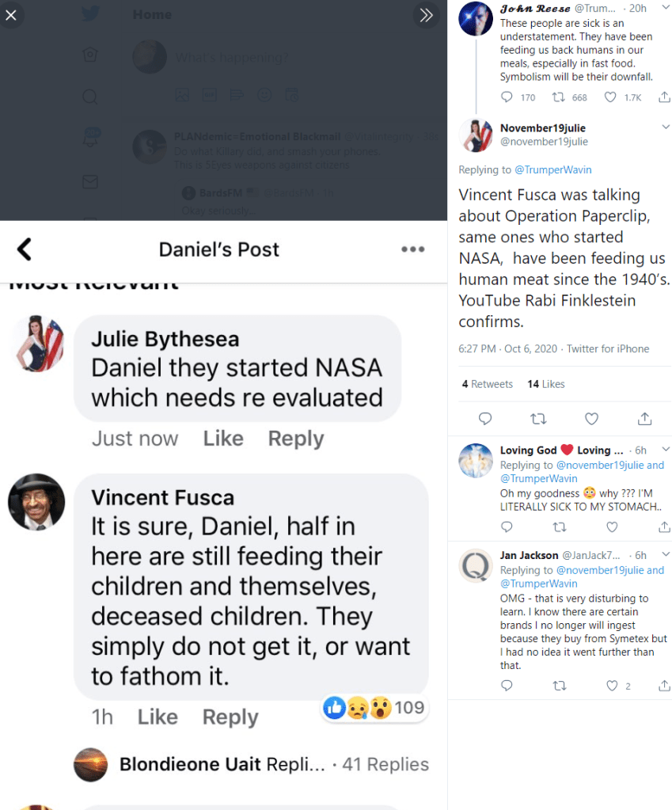Open the three-dots menu on Daniel's Post
The width and height of the screenshot is (672, 810).
point(412,249)
